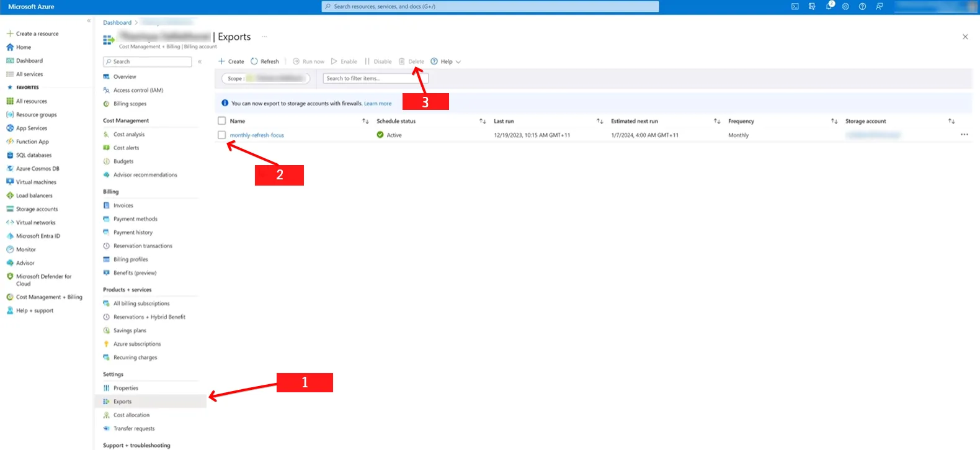Click Delete in the command bar

[412, 61]
